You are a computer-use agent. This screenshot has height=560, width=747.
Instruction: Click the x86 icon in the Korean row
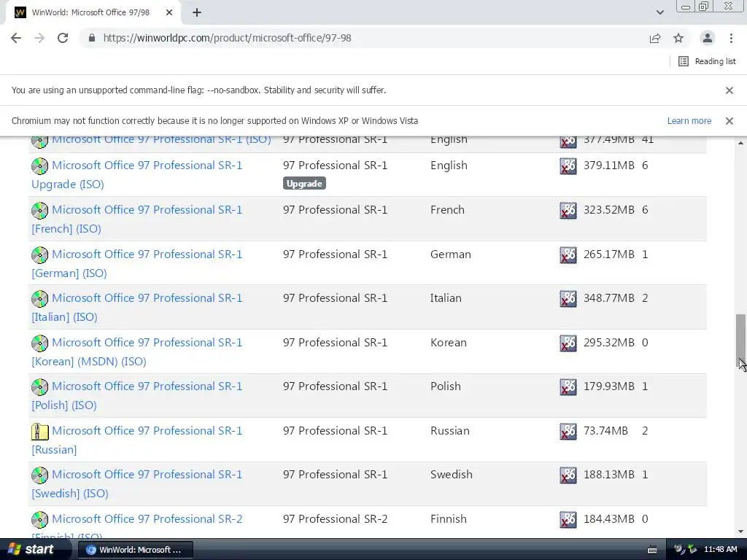[568, 343]
